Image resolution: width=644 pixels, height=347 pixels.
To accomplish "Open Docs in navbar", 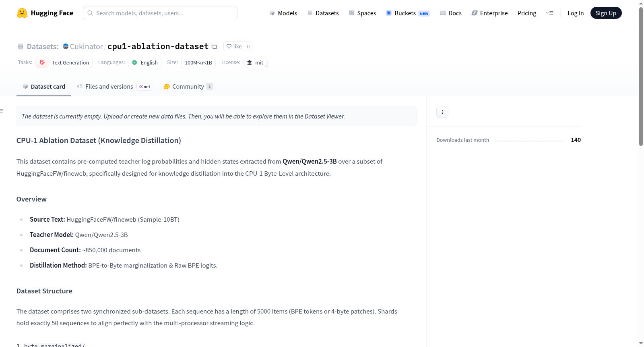I will [x=451, y=13].
